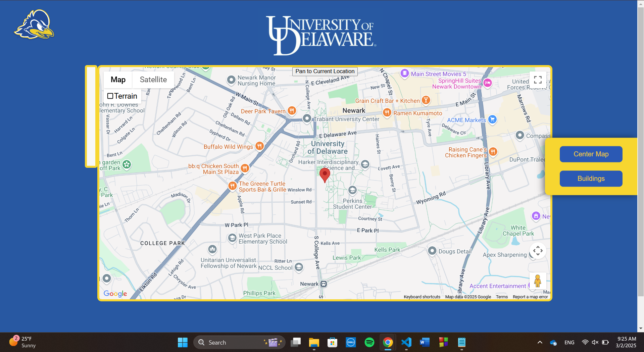Click West Park Place Elementary marker

point(232,238)
